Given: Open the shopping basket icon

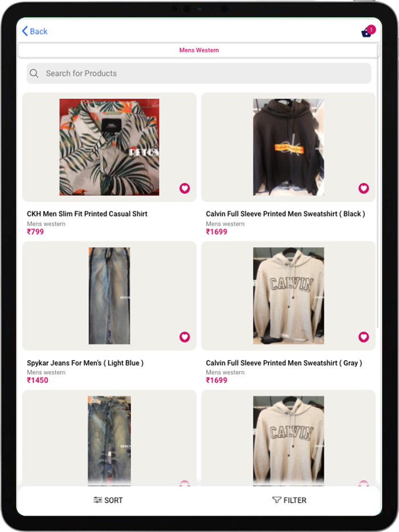Looking at the screenshot, I should pyautogui.click(x=367, y=33).
